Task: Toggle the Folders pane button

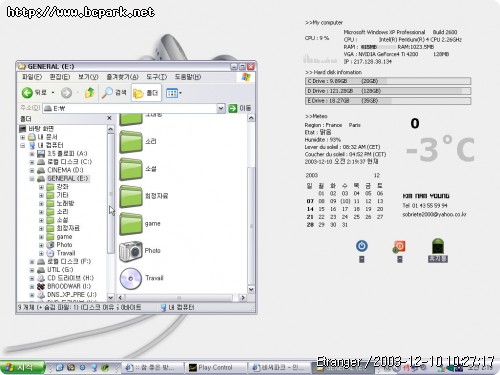Action: coord(147,93)
